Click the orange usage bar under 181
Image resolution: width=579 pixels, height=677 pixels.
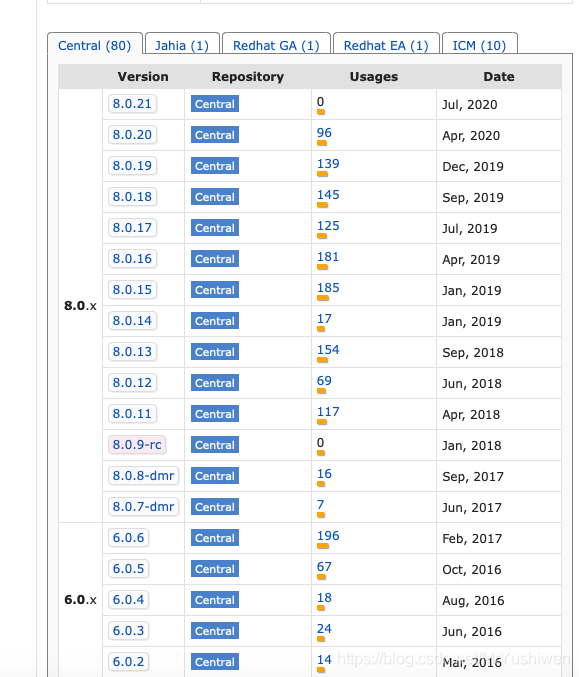tap(322, 267)
